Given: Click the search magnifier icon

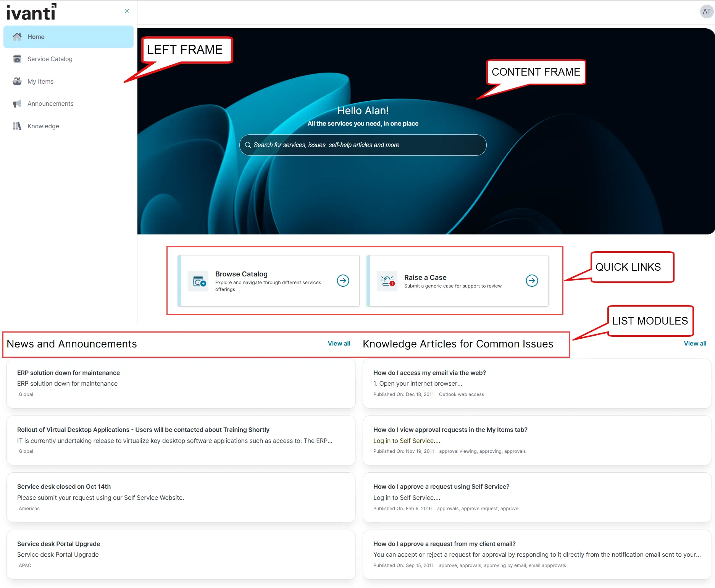Looking at the screenshot, I should (248, 145).
